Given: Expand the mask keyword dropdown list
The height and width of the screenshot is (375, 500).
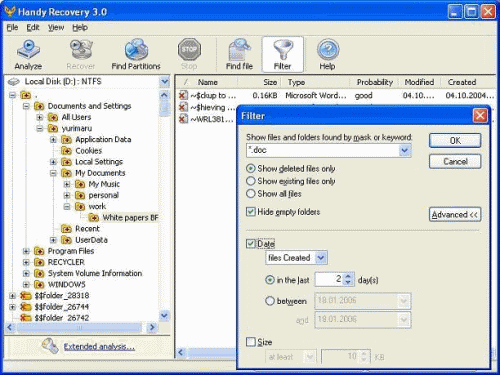Looking at the screenshot, I should pos(405,150).
